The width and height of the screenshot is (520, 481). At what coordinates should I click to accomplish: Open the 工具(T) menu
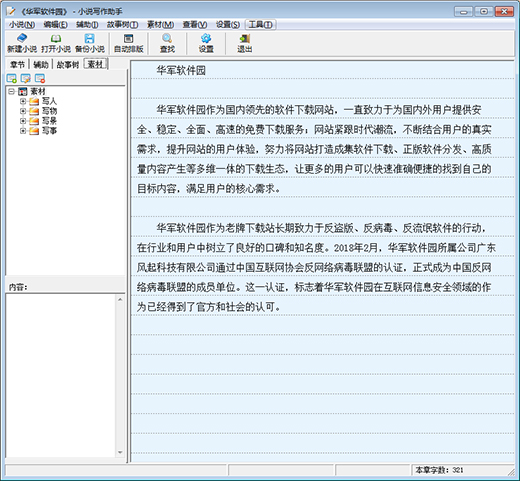pos(260,25)
